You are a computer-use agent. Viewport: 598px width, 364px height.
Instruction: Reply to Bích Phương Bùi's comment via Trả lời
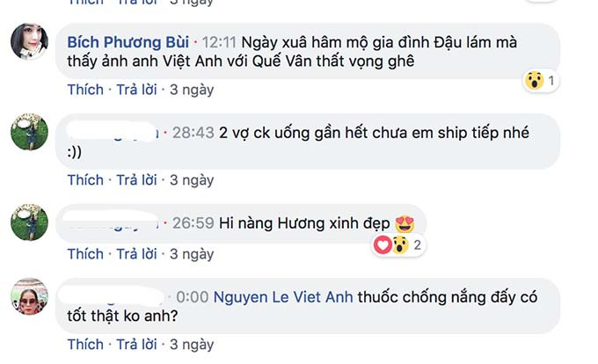point(136,90)
